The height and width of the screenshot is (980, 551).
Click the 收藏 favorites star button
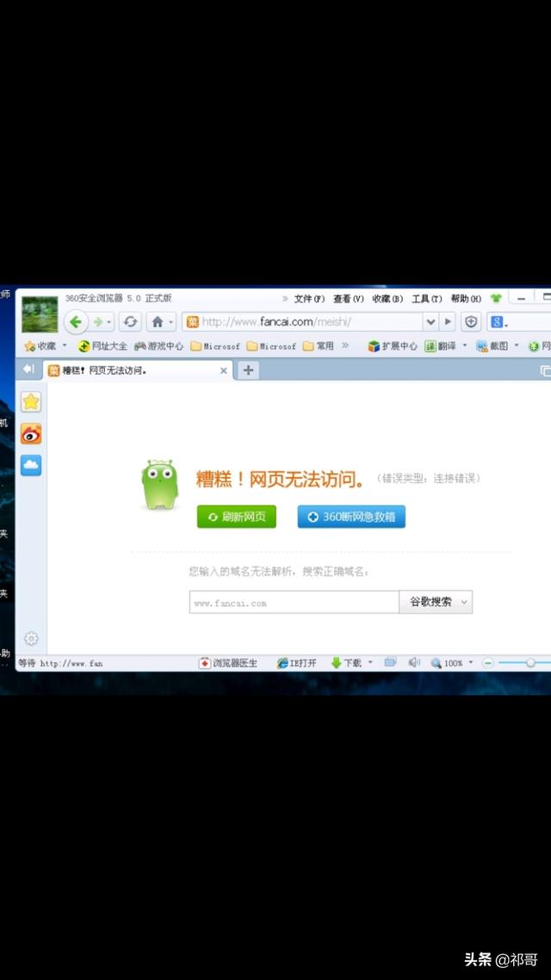coord(40,345)
